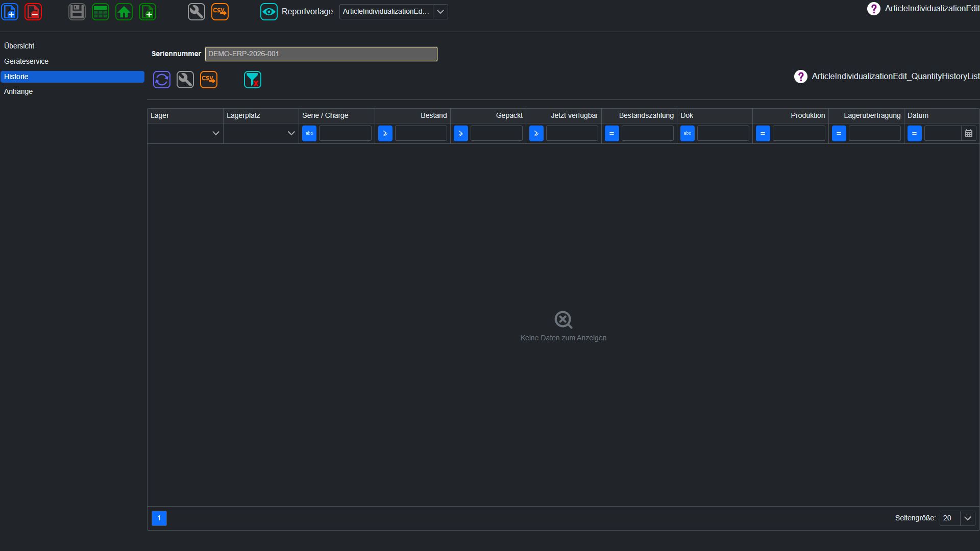
Task: Click the green document-plus icon
Action: [148, 12]
